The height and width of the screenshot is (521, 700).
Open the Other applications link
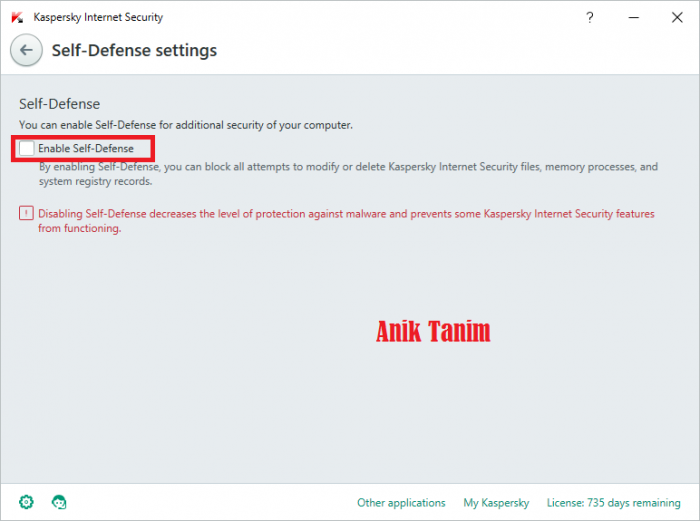click(401, 502)
